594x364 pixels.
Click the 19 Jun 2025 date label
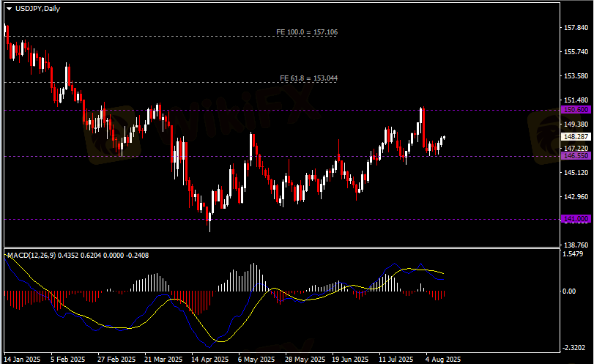point(348,360)
